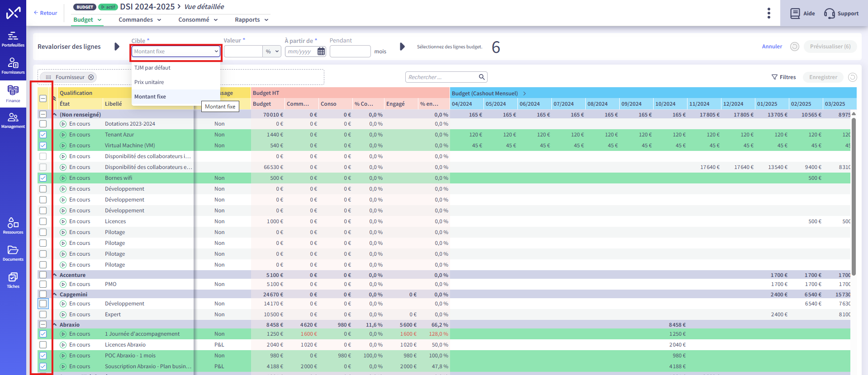Open the calendar date picker icon
The height and width of the screenshot is (375, 868).
point(321,52)
